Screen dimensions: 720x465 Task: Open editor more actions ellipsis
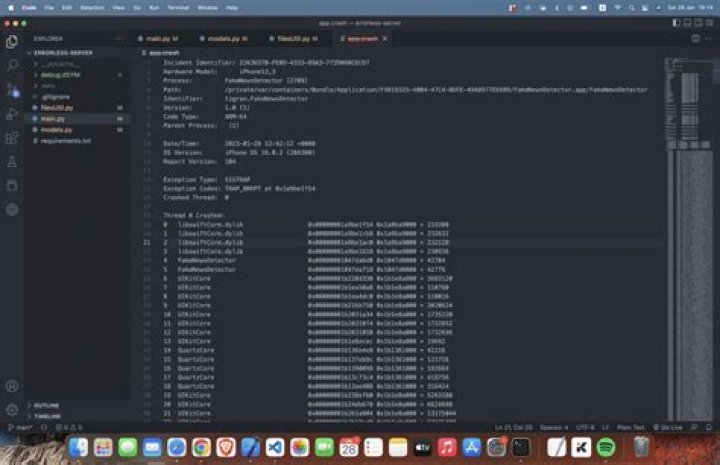[x=709, y=39]
